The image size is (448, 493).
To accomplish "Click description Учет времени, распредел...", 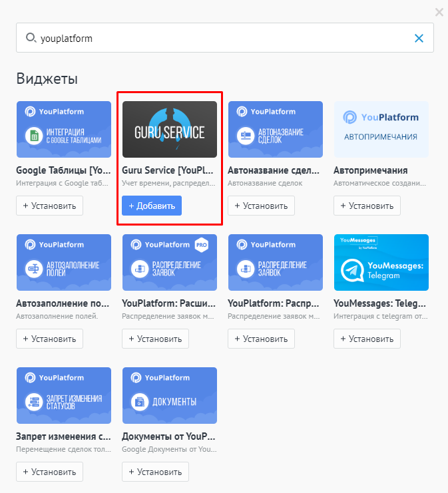I will click(x=168, y=183).
